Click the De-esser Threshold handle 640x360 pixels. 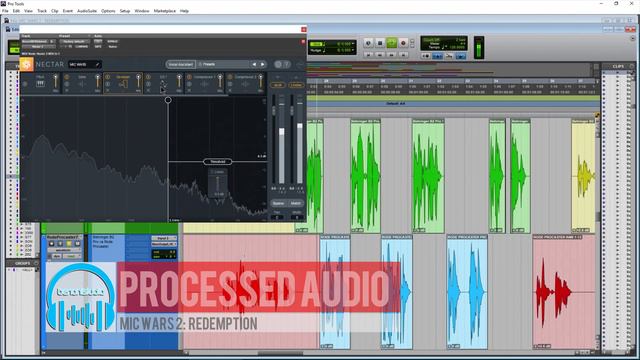pos(218,162)
